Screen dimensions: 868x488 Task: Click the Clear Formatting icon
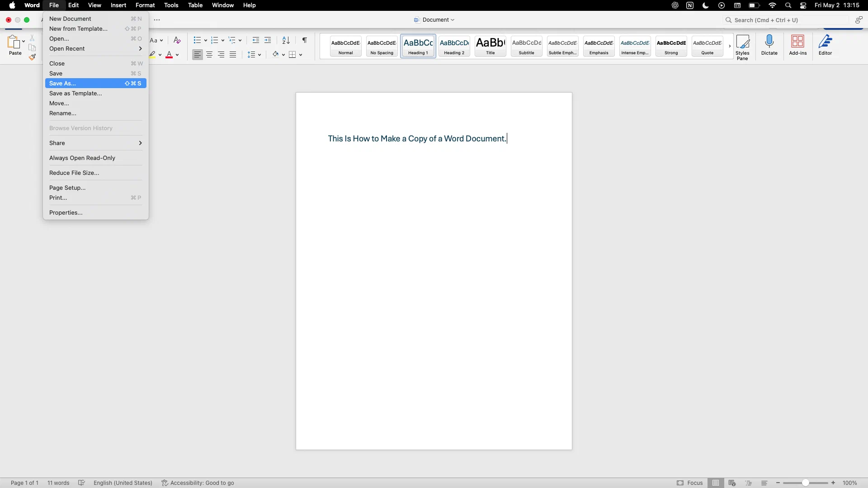pos(177,40)
